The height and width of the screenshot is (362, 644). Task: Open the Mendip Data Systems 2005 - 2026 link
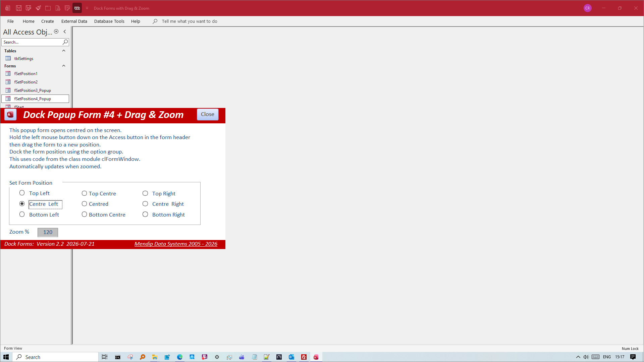(176, 244)
